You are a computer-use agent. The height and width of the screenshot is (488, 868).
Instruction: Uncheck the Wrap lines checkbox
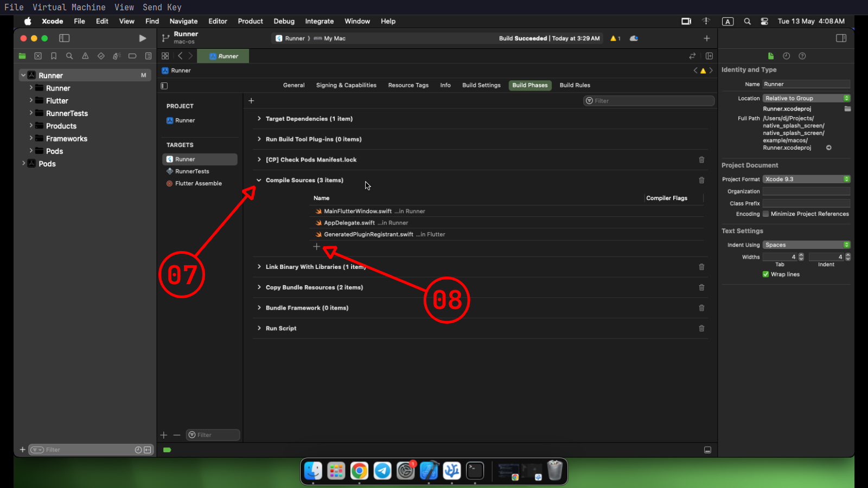pyautogui.click(x=766, y=274)
